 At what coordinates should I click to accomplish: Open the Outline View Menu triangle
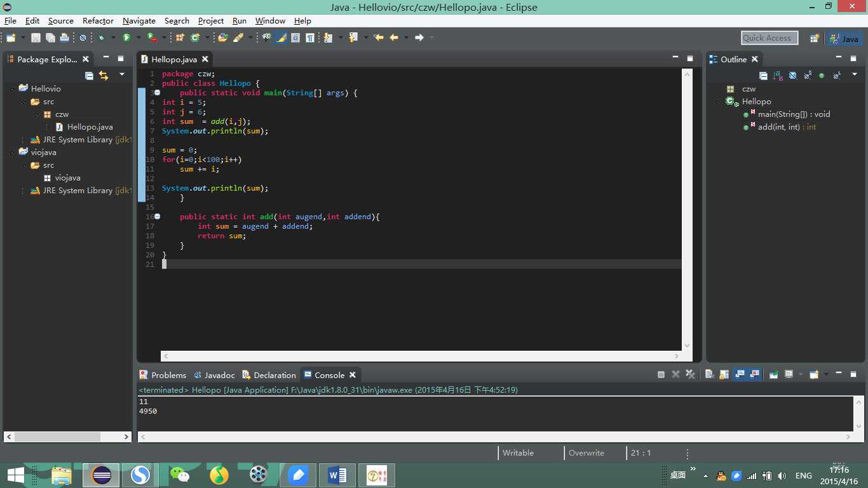click(855, 74)
